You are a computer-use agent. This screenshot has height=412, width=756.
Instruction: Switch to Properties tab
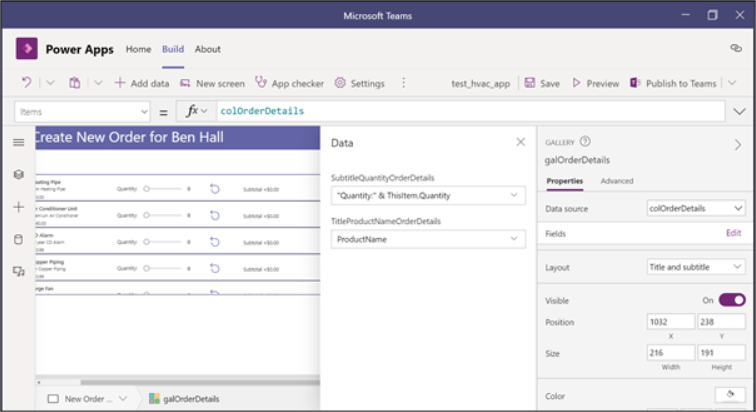tap(565, 181)
